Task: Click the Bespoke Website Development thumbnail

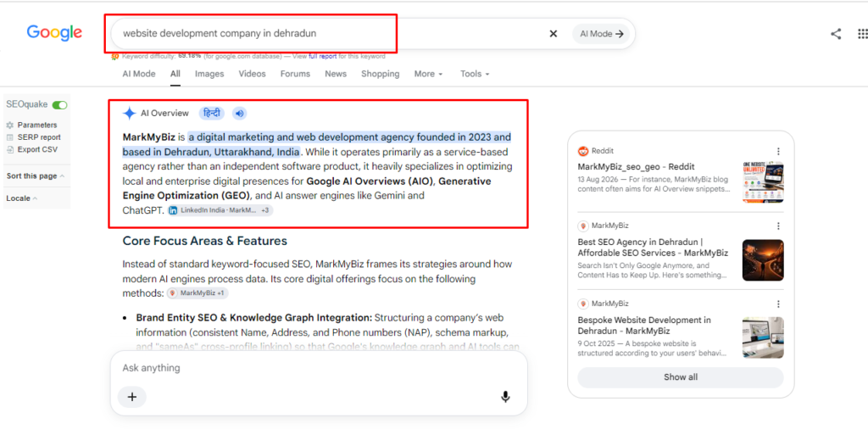Action: [763, 337]
